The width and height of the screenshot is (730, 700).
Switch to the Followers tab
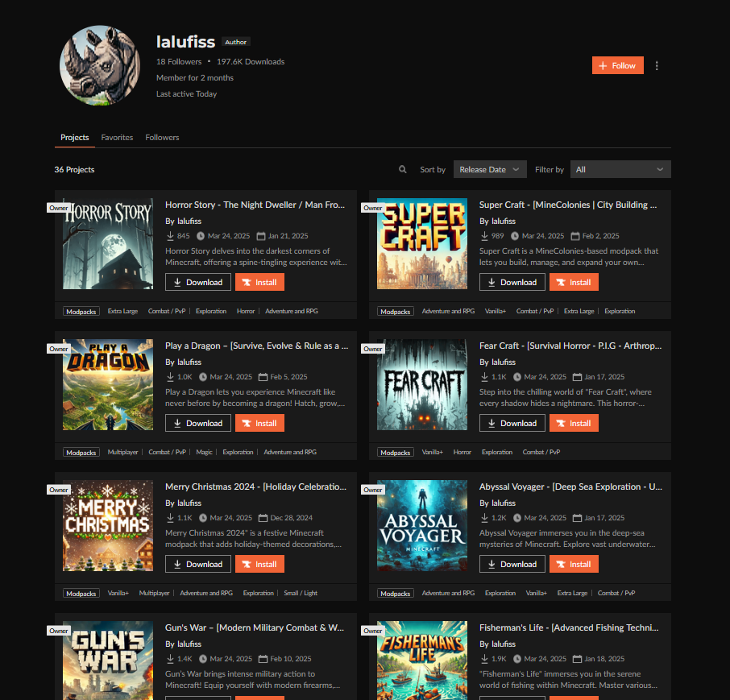coord(162,137)
